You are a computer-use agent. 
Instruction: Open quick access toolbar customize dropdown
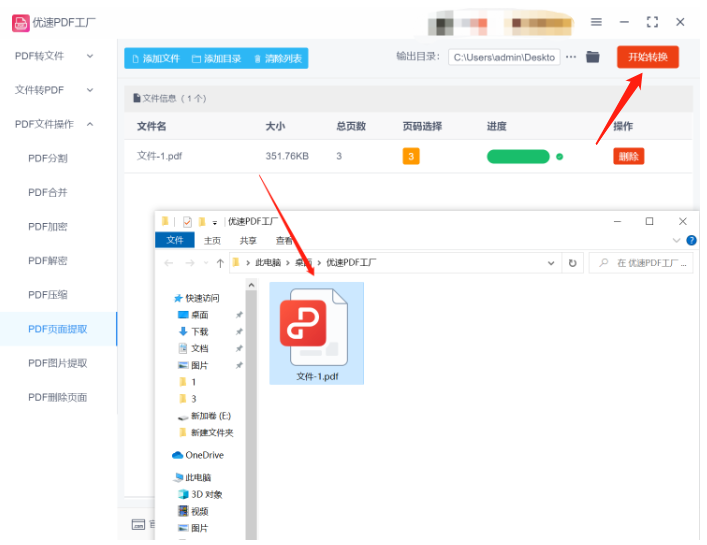[215, 222]
